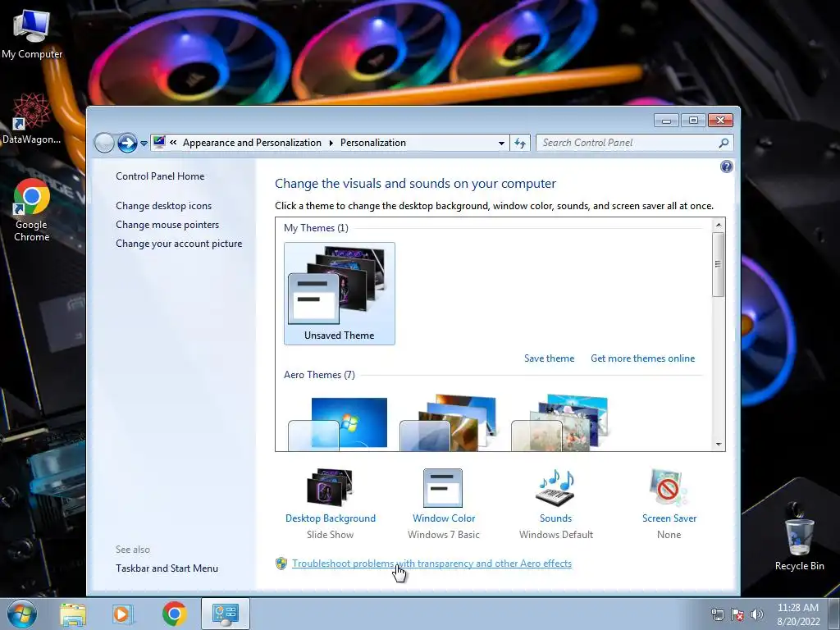Click the Control Panel icon in address bar
The height and width of the screenshot is (630, 840).
tap(159, 142)
